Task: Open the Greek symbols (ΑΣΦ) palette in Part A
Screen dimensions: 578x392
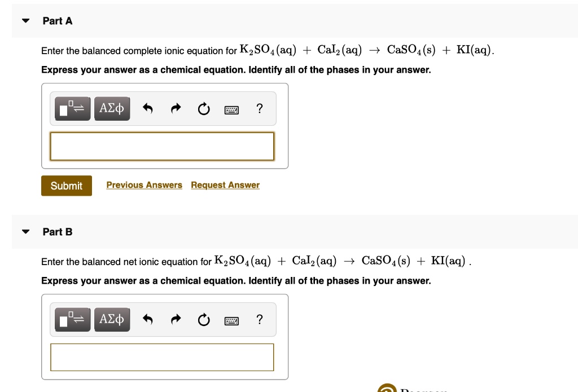Action: click(111, 108)
